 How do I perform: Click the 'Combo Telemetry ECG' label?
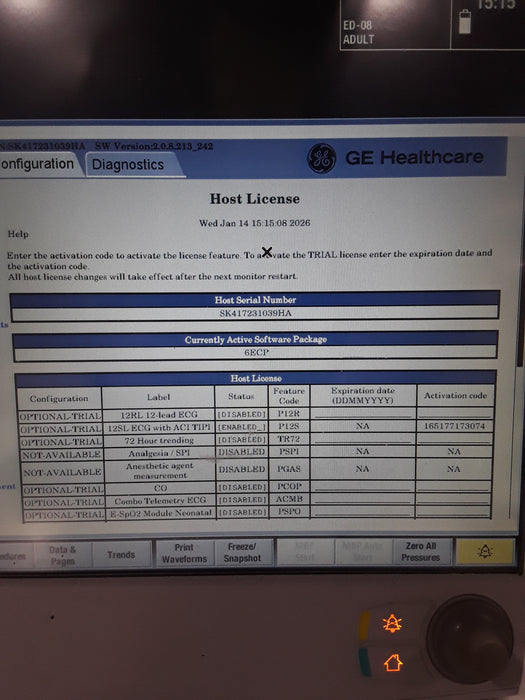tap(160, 500)
